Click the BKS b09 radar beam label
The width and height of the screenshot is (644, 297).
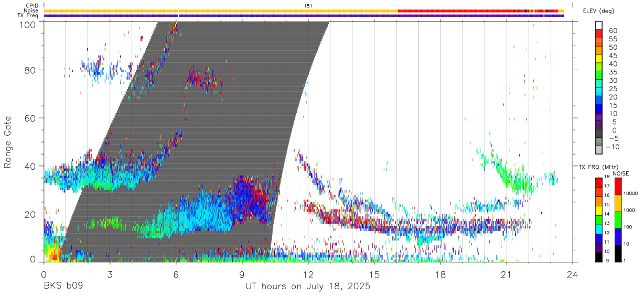coord(63,287)
